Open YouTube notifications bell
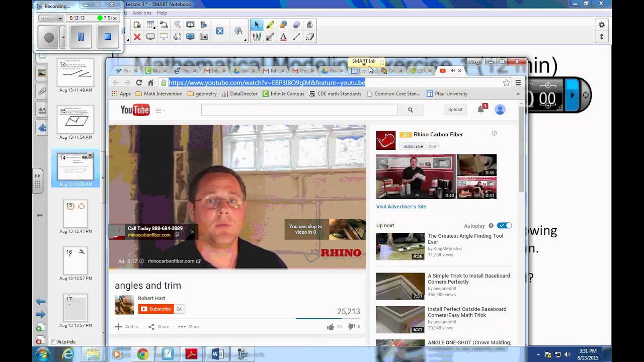 (480, 110)
